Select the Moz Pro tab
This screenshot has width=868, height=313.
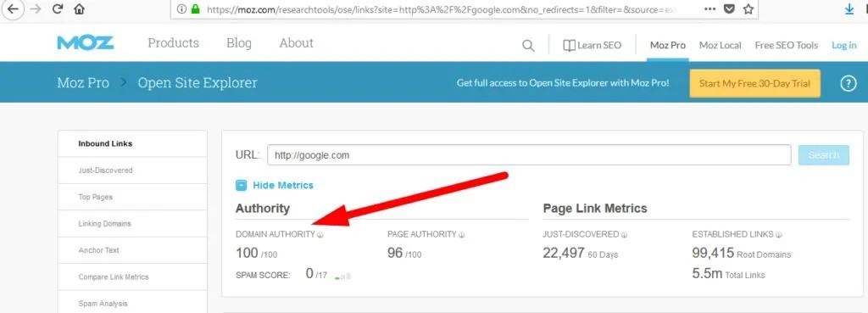point(668,46)
